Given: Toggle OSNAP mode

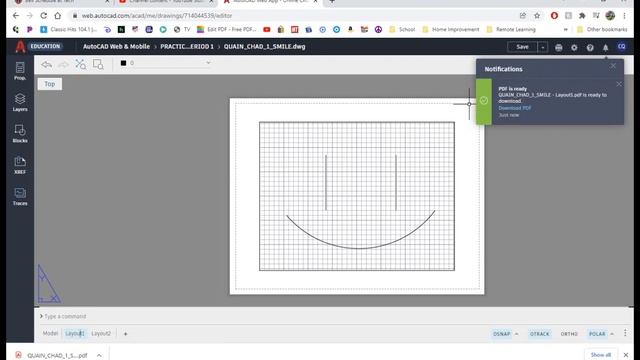Looking at the screenshot, I should point(502,334).
